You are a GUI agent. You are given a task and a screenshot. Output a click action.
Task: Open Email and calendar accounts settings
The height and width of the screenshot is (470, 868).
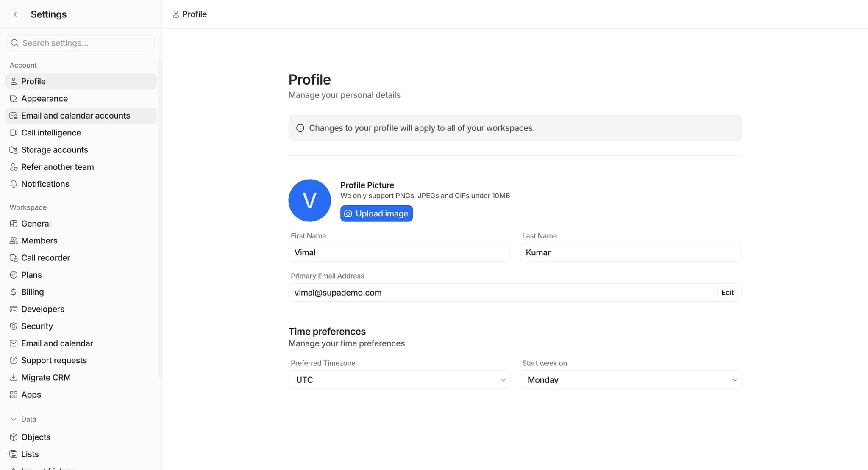pos(75,115)
